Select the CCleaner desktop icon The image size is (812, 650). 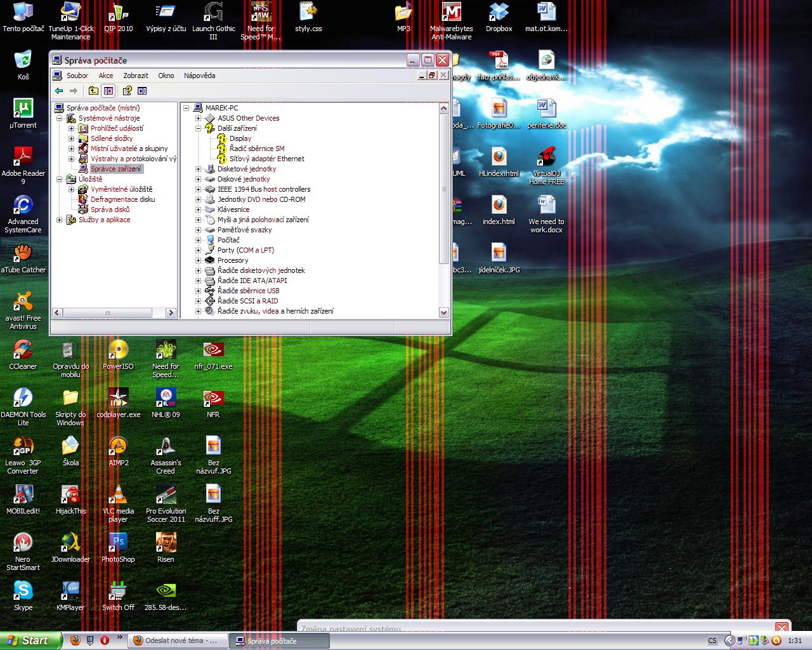click(x=23, y=355)
